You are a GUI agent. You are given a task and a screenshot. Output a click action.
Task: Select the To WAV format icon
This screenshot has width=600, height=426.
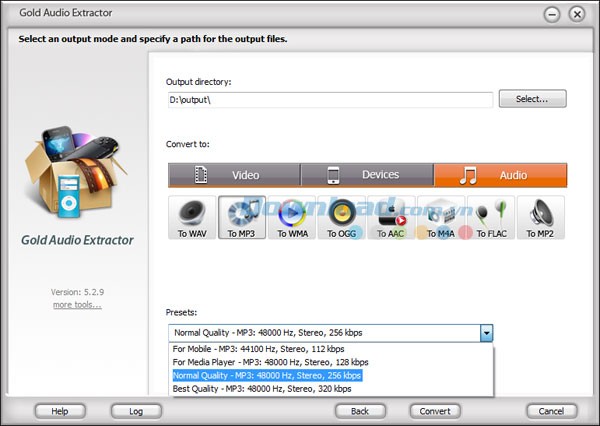[x=192, y=217]
